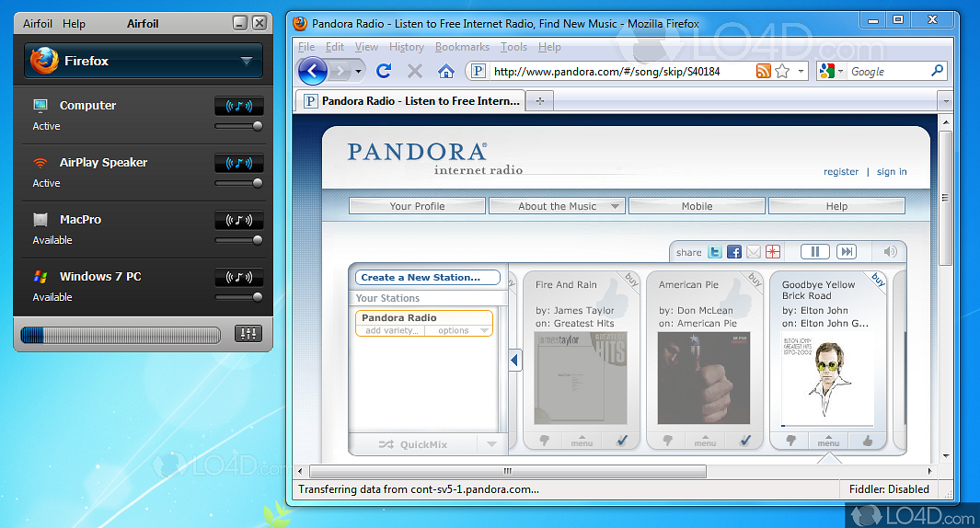
Task: Open Help menu in Airfoil window
Action: pyautogui.click(x=74, y=24)
